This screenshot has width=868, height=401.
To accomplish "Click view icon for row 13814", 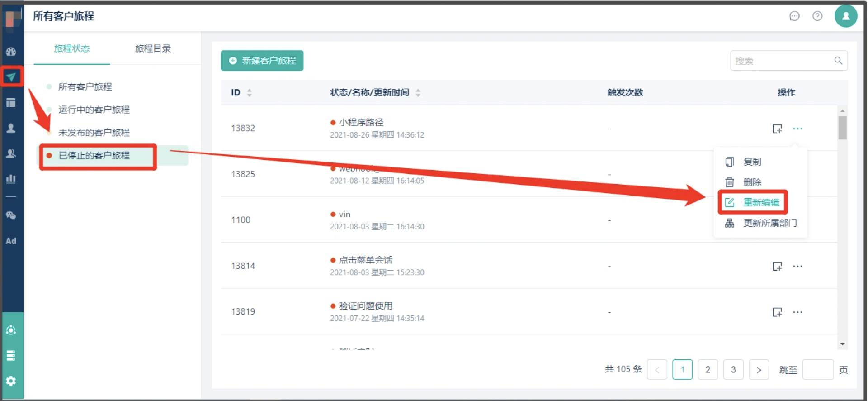I will (x=777, y=266).
